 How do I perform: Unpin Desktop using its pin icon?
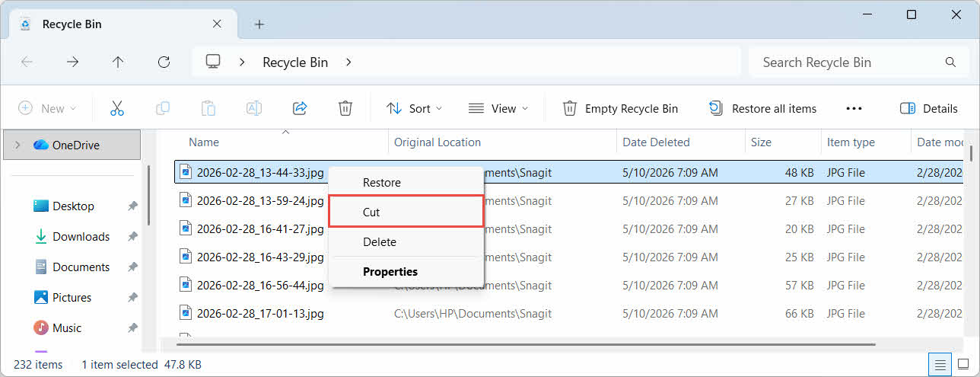click(132, 206)
